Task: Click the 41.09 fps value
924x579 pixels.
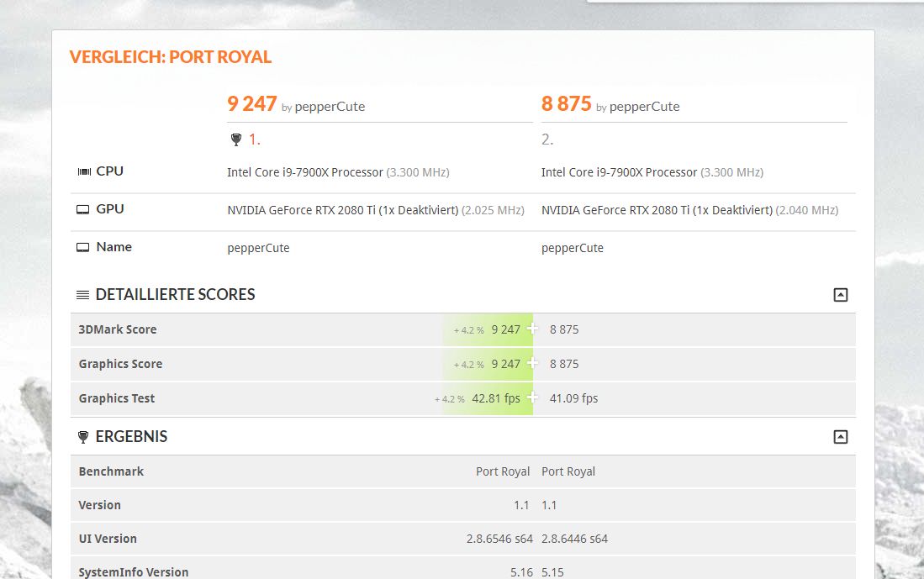Action: [574, 398]
